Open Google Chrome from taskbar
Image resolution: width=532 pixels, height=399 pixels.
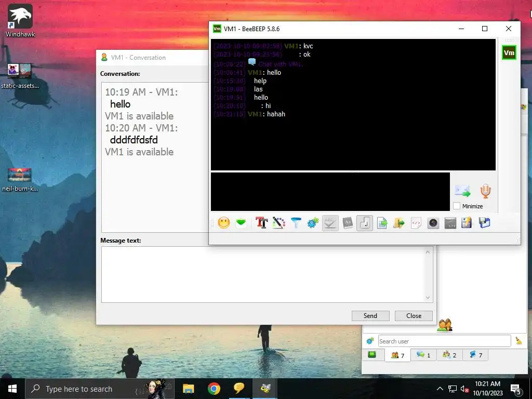click(x=214, y=389)
